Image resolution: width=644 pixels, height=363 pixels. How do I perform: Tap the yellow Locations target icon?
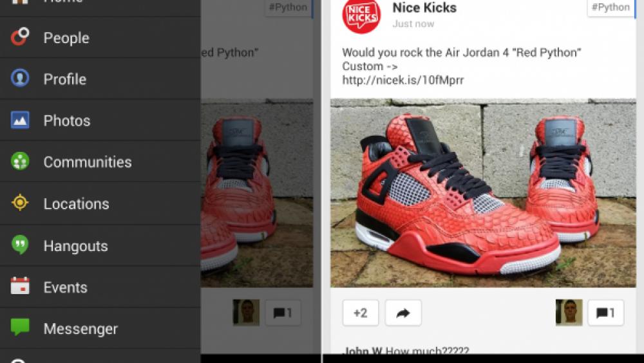[x=20, y=203]
